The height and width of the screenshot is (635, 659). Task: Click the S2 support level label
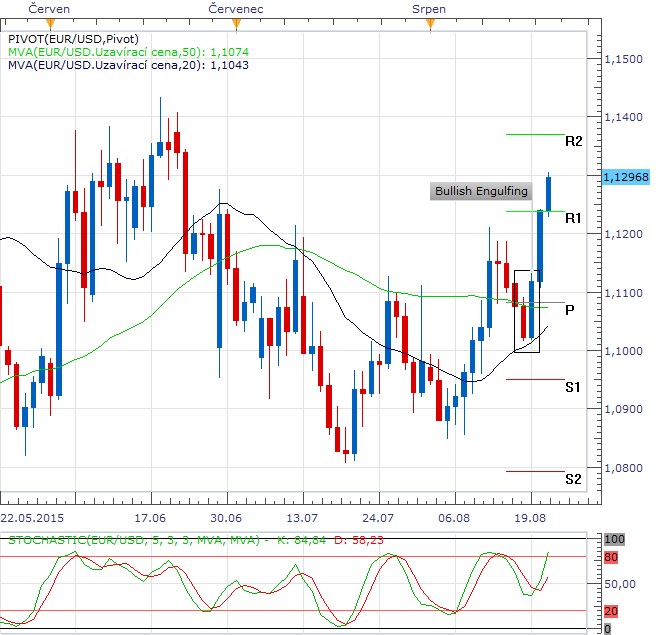coord(572,479)
